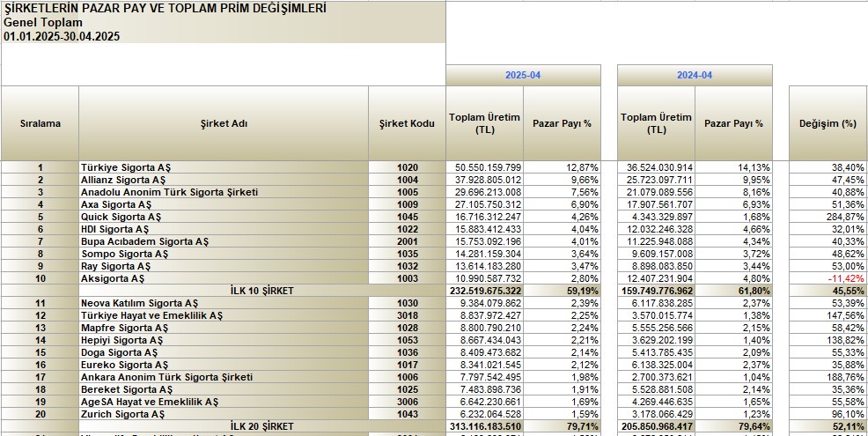Select the 'Bupa Acıbadem Sigorta AŞ' cell
Viewport: 868px width, 436px height.
tap(224, 241)
